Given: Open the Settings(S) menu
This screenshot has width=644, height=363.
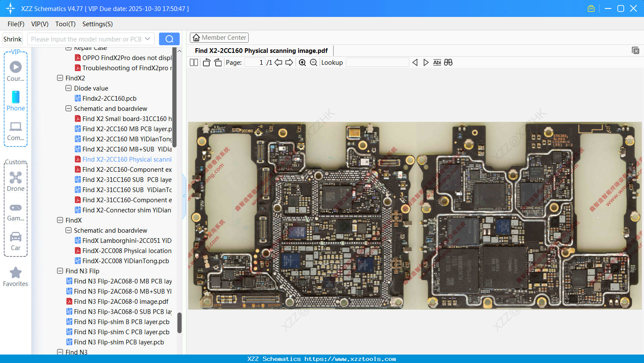Looking at the screenshot, I should pyautogui.click(x=98, y=24).
